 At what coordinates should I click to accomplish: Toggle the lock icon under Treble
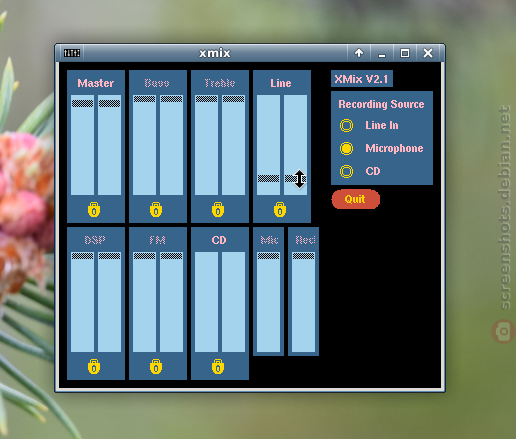coord(218,210)
